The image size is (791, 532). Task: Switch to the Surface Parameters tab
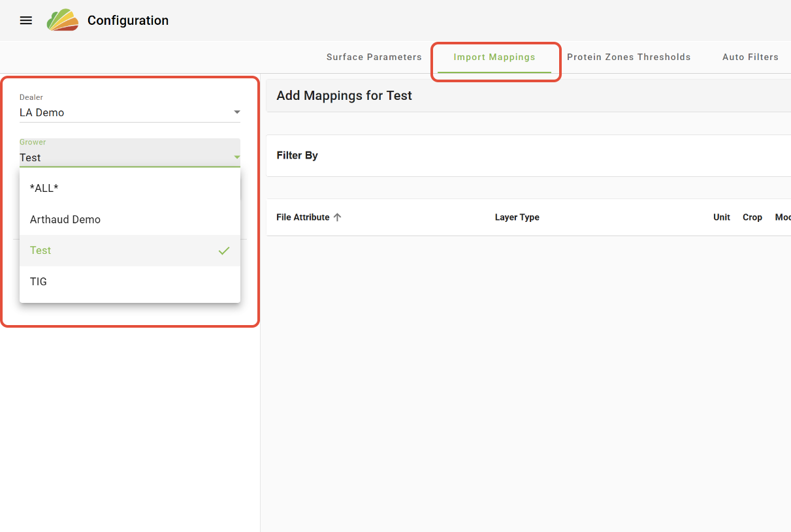[374, 57]
